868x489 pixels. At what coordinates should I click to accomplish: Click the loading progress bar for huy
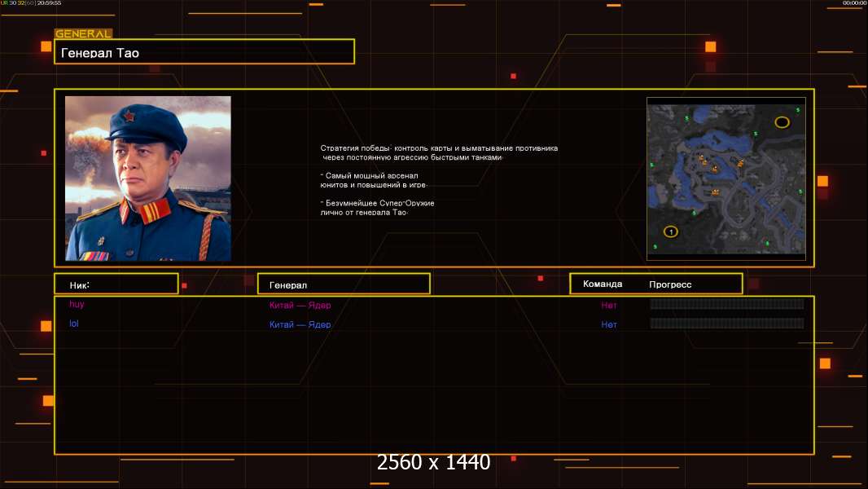727,303
